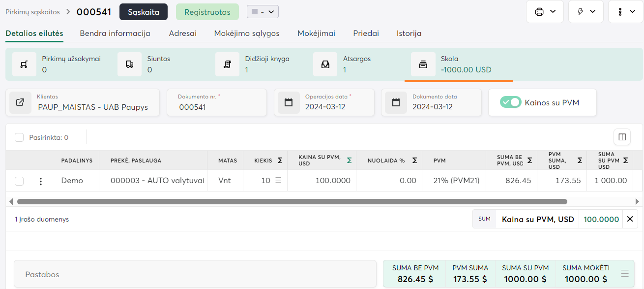Open the print options icon
This screenshot has height=289, width=644.
click(539, 12)
